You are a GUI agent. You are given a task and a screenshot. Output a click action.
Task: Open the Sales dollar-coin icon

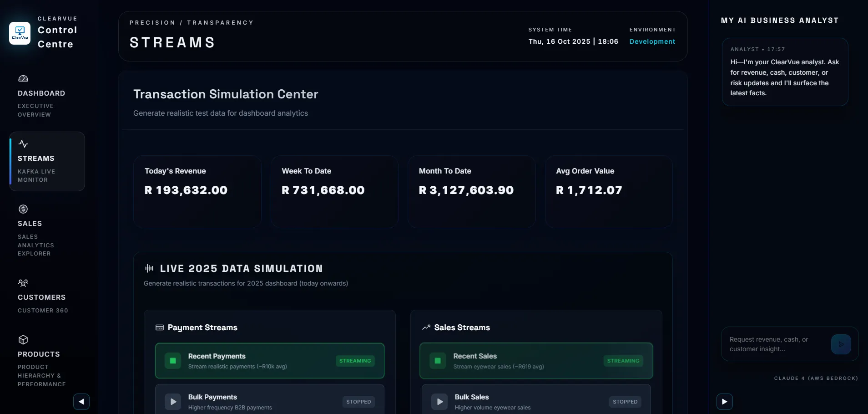coord(23,209)
